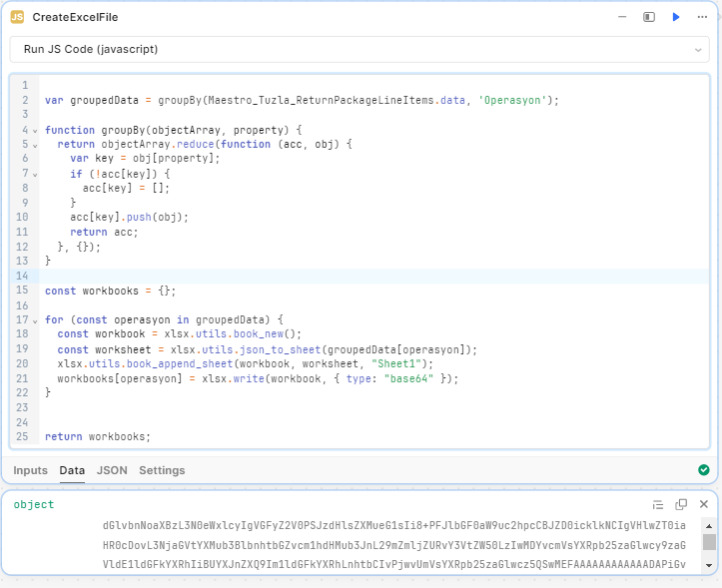This screenshot has width=722, height=588.
Task: Click on the 'Operasyon' string literal
Action: 512,101
